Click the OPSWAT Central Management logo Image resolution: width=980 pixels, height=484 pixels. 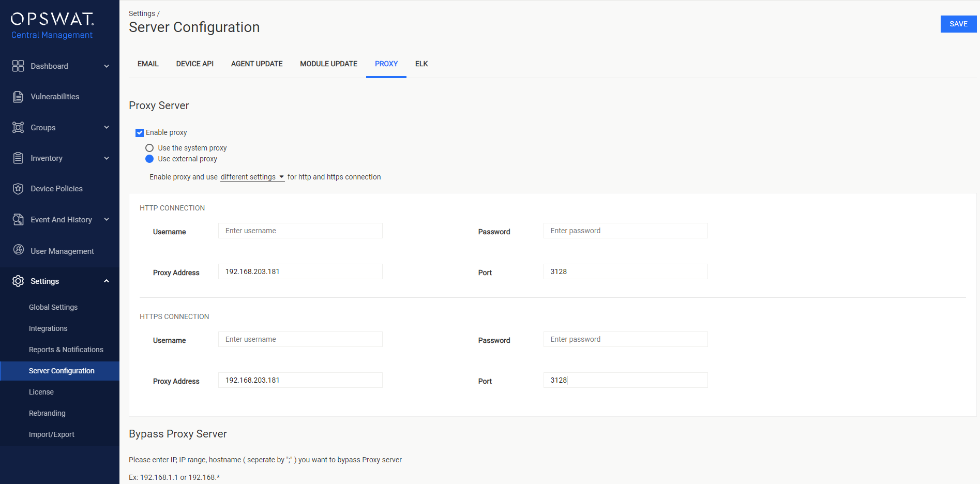click(x=51, y=23)
